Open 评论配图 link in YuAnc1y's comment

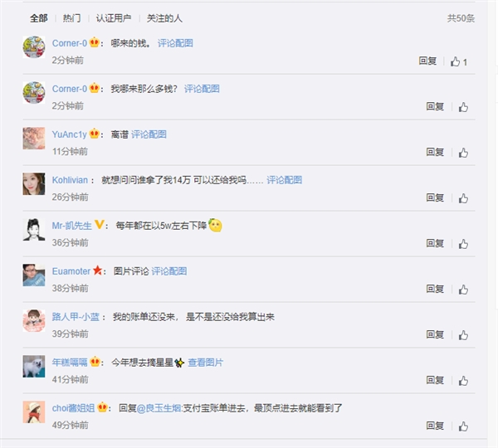149,134
